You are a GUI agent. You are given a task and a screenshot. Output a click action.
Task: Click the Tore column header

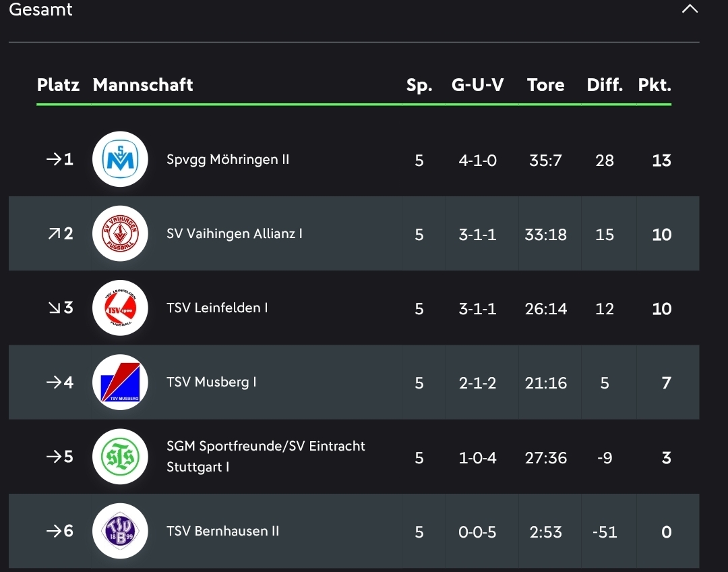(x=545, y=85)
